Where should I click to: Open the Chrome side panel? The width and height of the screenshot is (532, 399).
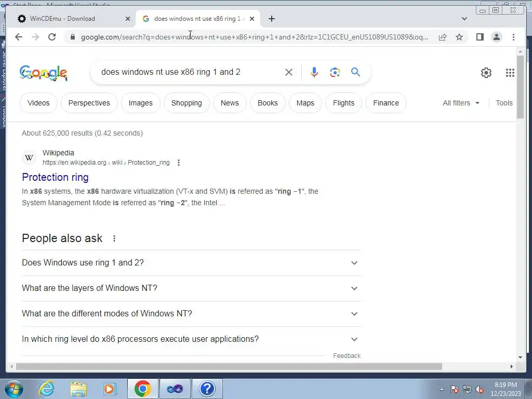click(x=480, y=37)
